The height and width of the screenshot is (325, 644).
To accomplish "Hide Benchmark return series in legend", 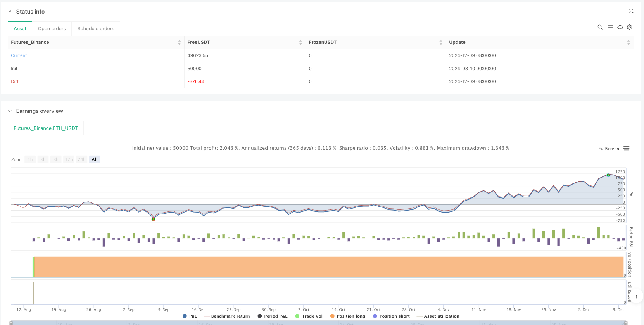I will (x=227, y=316).
